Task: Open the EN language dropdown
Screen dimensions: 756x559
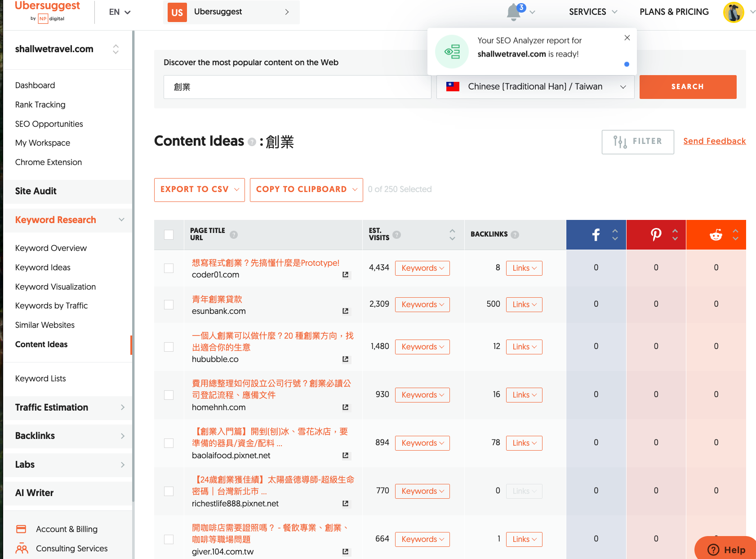Action: 120,12
